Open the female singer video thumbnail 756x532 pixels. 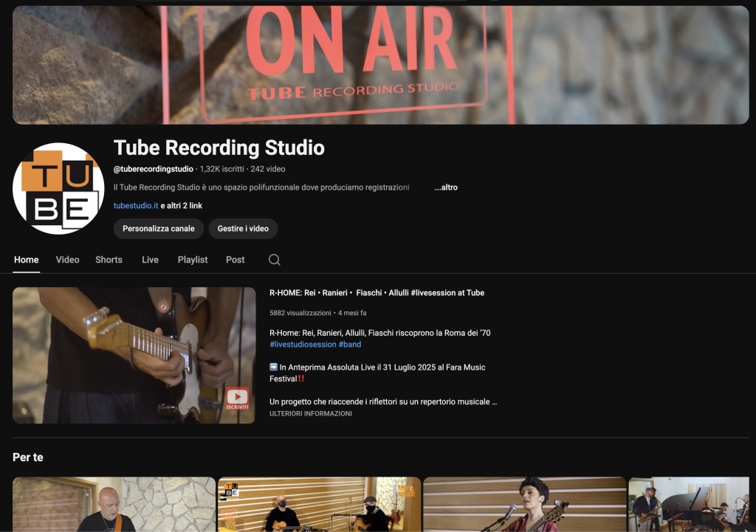click(x=524, y=505)
